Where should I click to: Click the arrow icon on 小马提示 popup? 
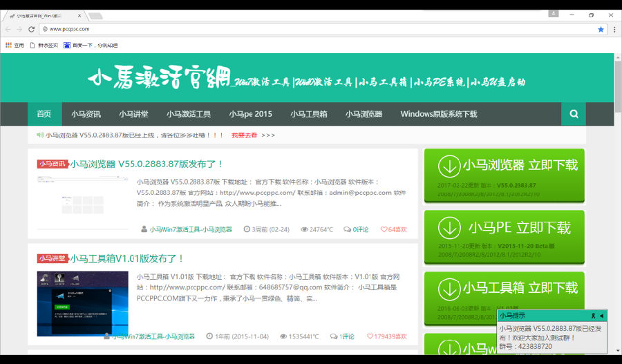(x=601, y=316)
